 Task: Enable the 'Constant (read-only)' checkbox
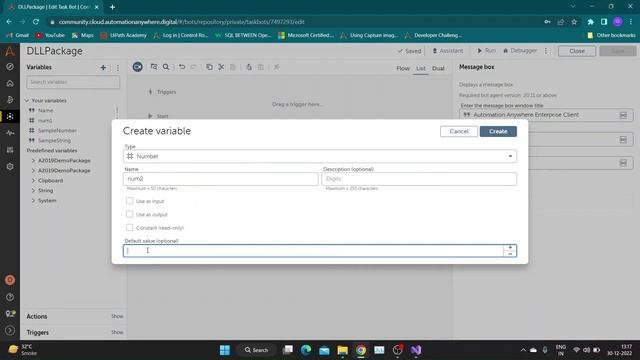point(129,228)
